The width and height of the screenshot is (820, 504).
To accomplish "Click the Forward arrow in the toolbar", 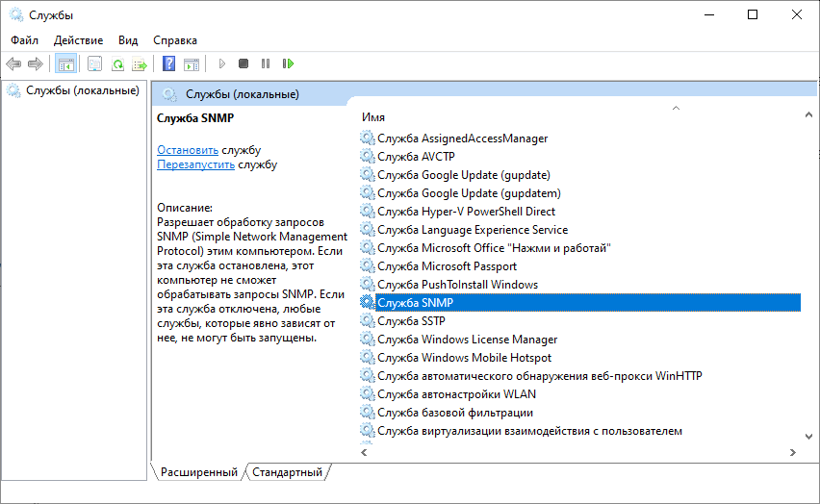I will click(36, 64).
